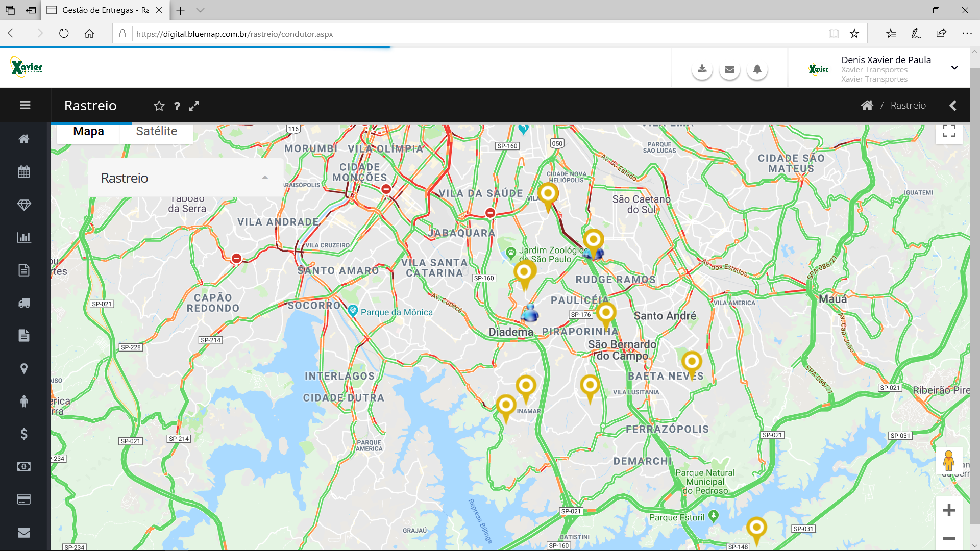Open the envelope messages icon in the header
The width and height of the screenshot is (980, 551).
click(x=729, y=69)
